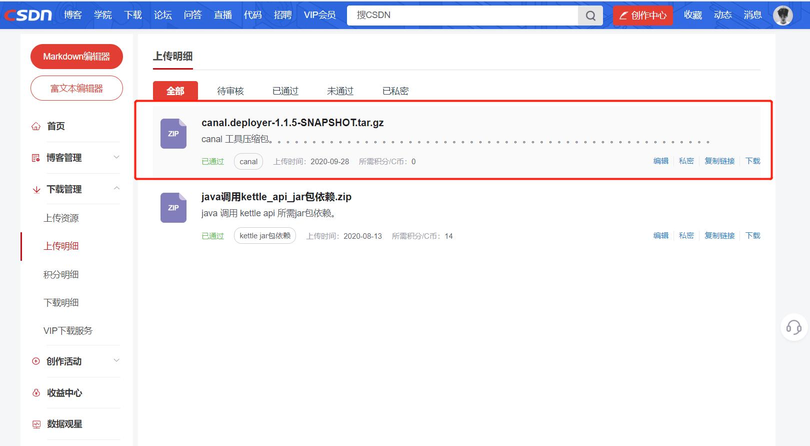Switch to the 已私密 tab
Image resolution: width=810 pixels, height=446 pixels.
(395, 91)
